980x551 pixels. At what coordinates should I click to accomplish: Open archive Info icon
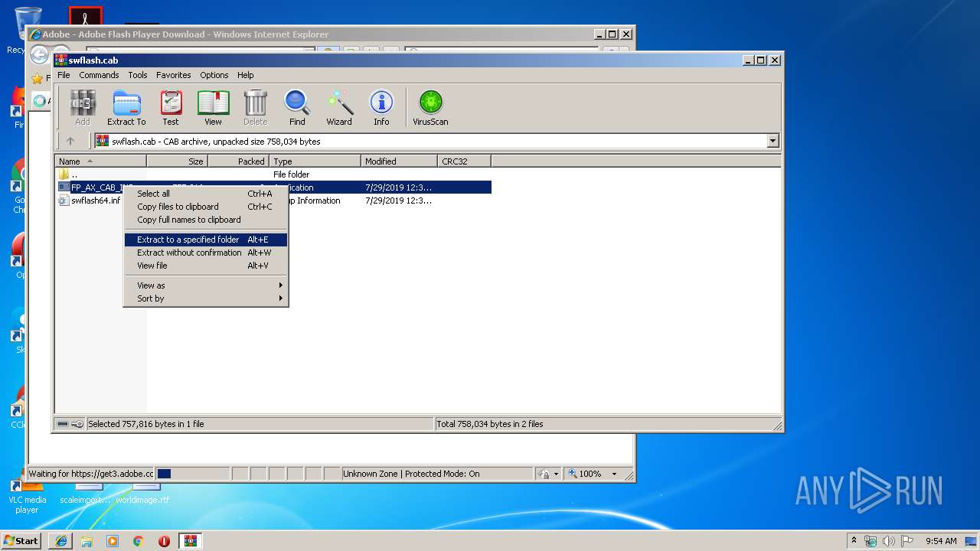click(381, 108)
